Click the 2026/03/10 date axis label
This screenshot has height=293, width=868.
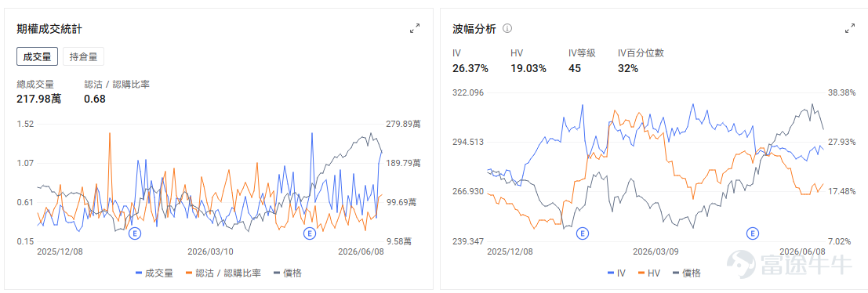point(210,251)
